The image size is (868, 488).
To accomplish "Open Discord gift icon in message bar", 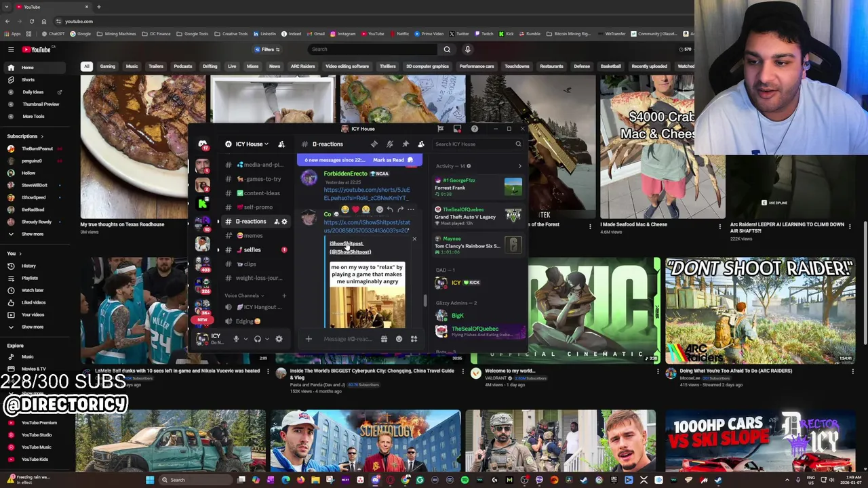I will click(384, 339).
